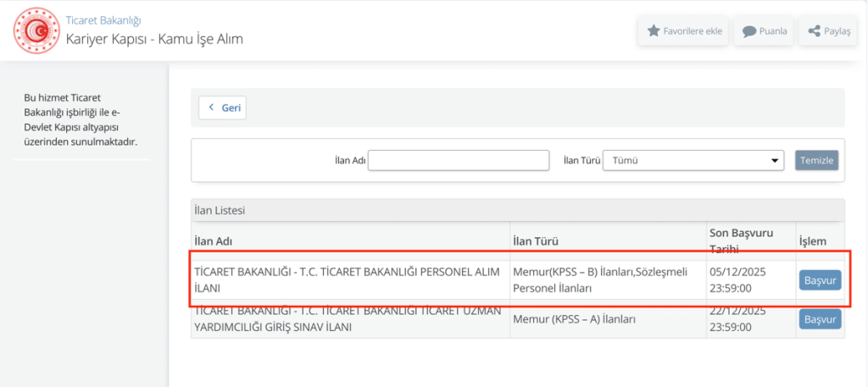Click the Ticaret Bakanlığı emblem logo
The image size is (868, 387).
point(36,30)
